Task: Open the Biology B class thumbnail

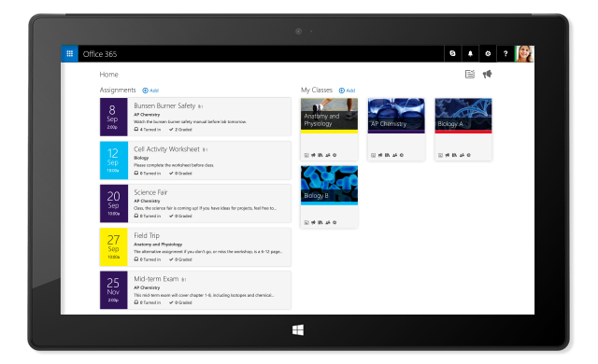Action: [329, 185]
